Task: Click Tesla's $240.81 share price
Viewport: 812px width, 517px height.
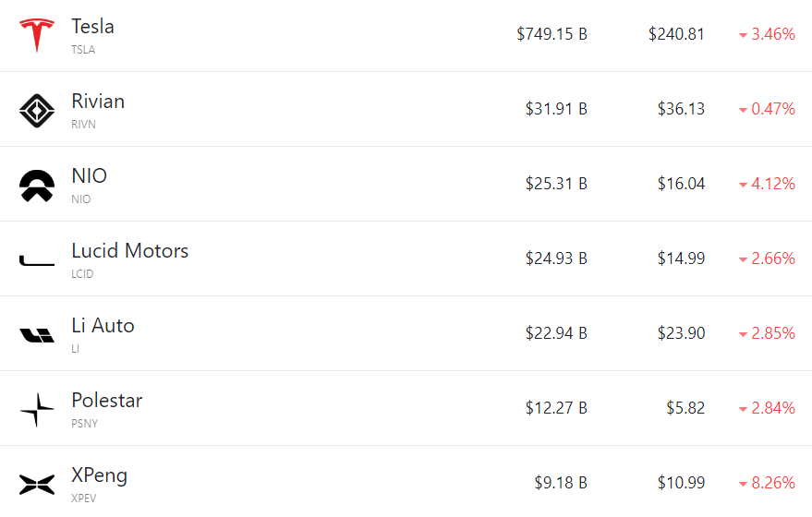Action: tap(676, 34)
